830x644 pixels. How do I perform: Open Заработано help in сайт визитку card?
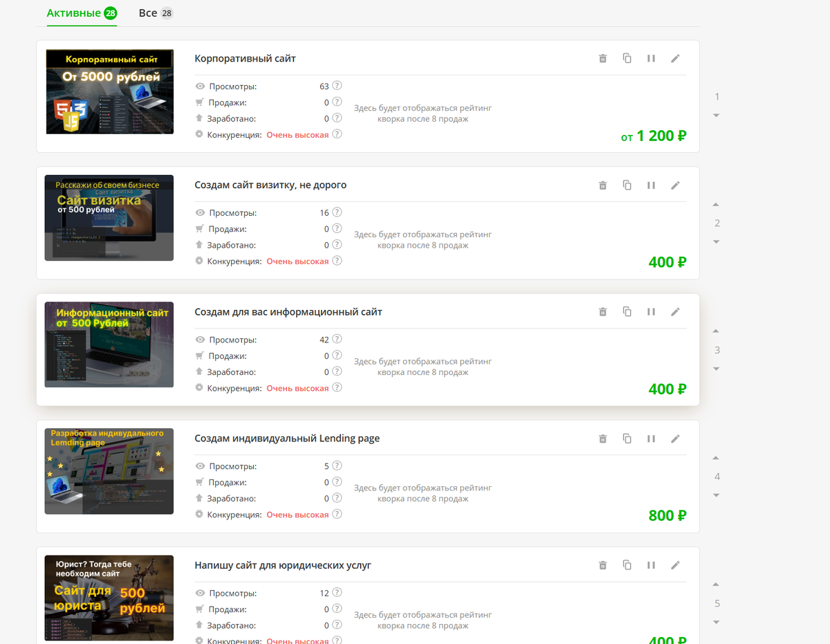click(337, 244)
